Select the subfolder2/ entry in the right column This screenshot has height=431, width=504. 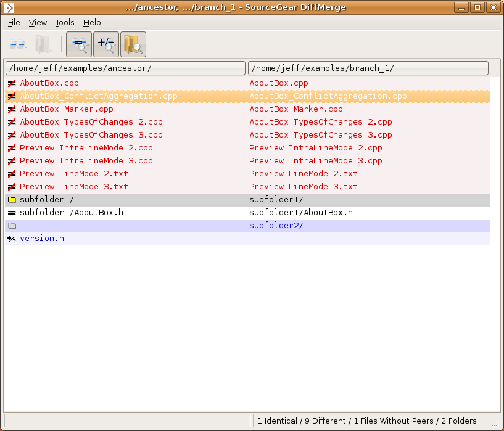point(276,226)
